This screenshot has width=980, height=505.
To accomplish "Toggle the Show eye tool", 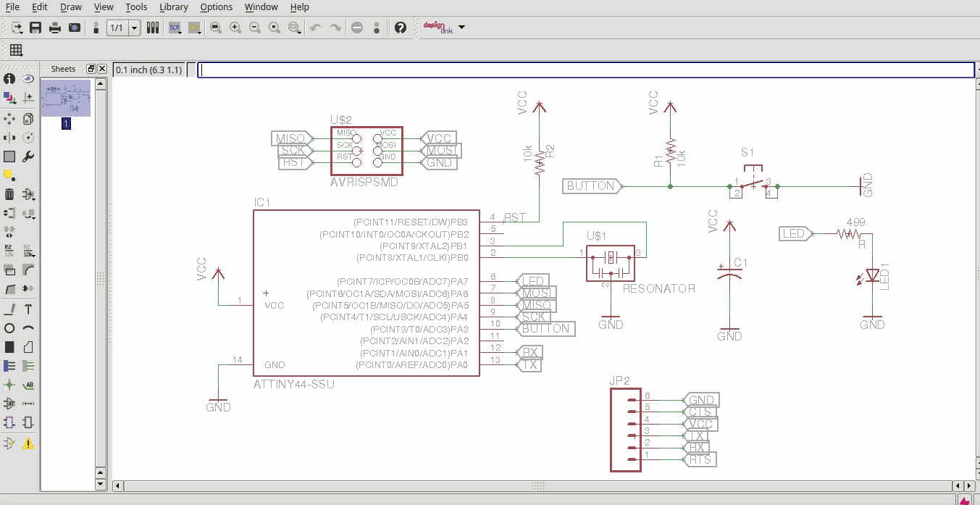I will 28,79.
